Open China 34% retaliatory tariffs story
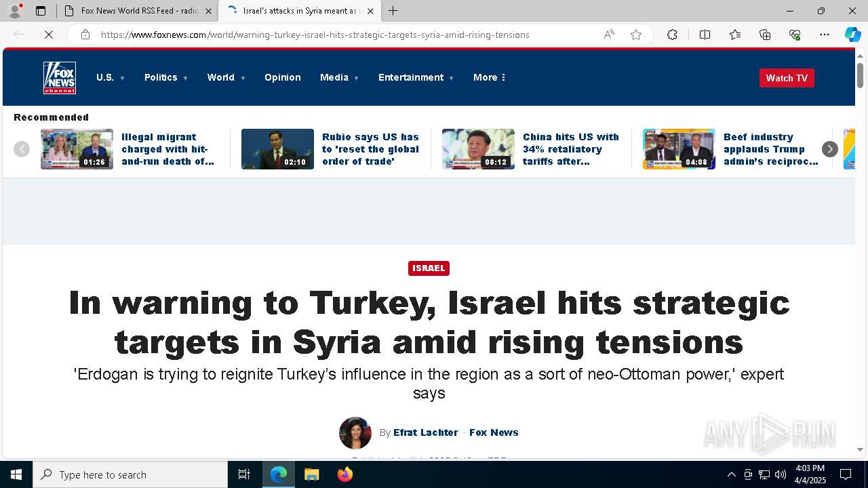868x488 pixels. (571, 149)
